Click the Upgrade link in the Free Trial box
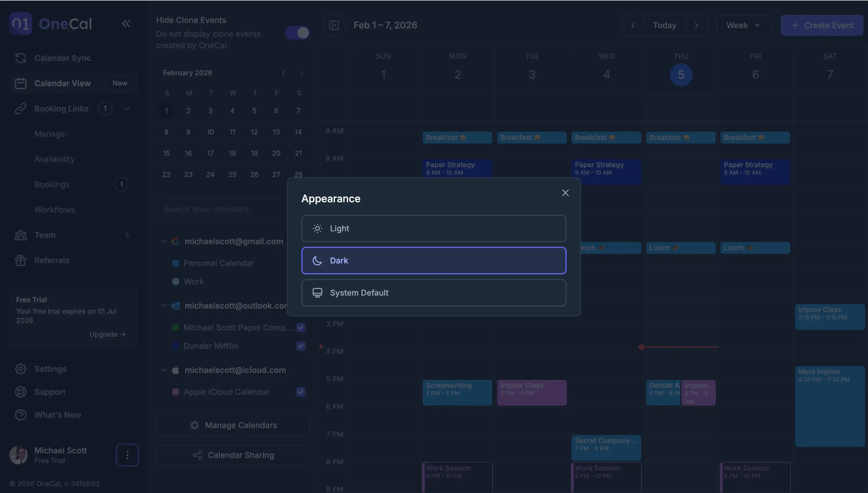868x493 pixels. coord(108,334)
